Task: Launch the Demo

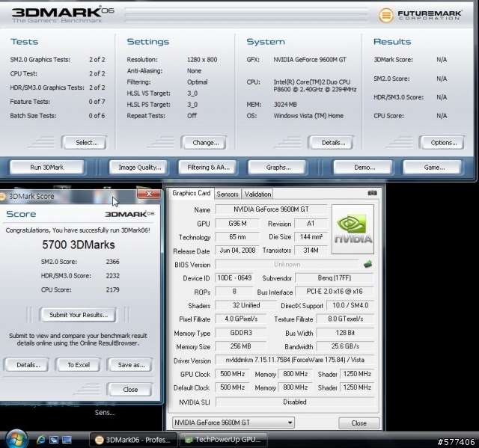Action: pos(364,168)
